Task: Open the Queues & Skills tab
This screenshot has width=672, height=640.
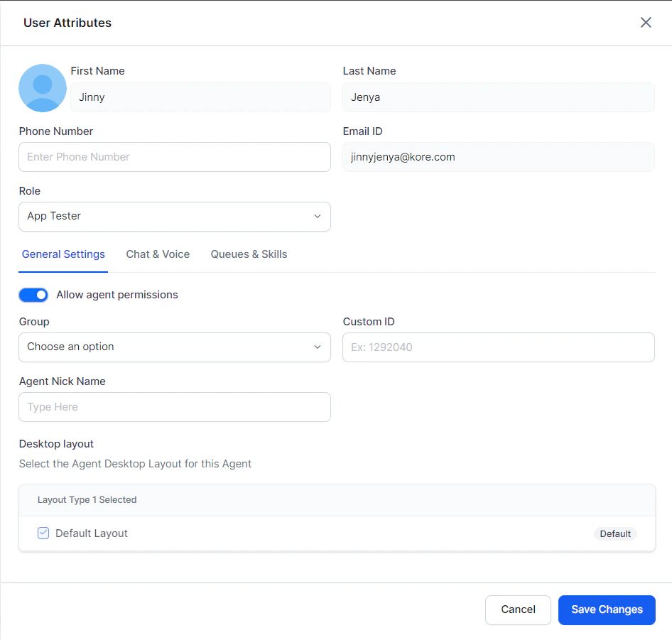Action: pyautogui.click(x=249, y=254)
